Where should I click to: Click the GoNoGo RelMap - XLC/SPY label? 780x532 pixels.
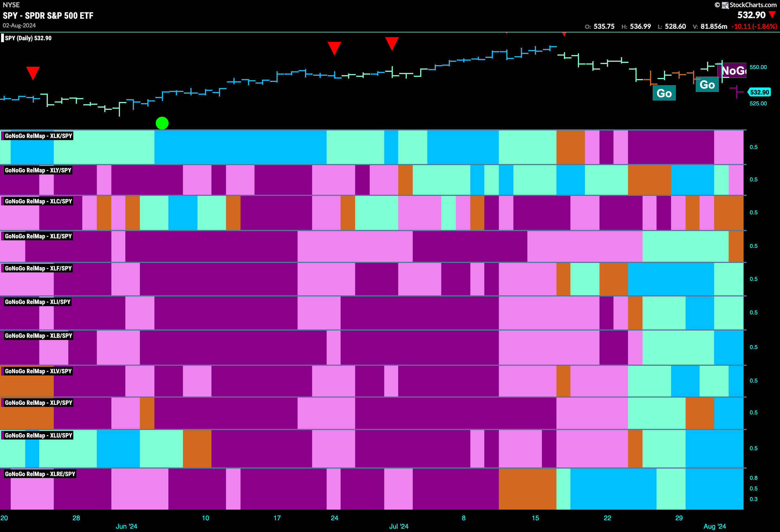click(39, 201)
